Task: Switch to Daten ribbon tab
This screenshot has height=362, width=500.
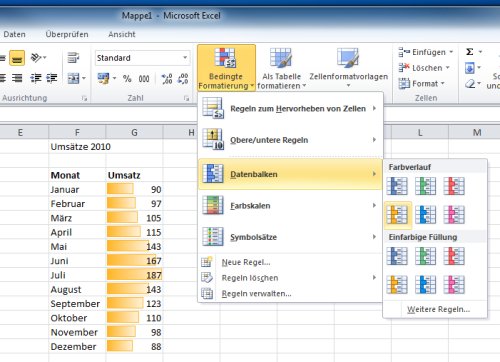Action: coord(14,34)
